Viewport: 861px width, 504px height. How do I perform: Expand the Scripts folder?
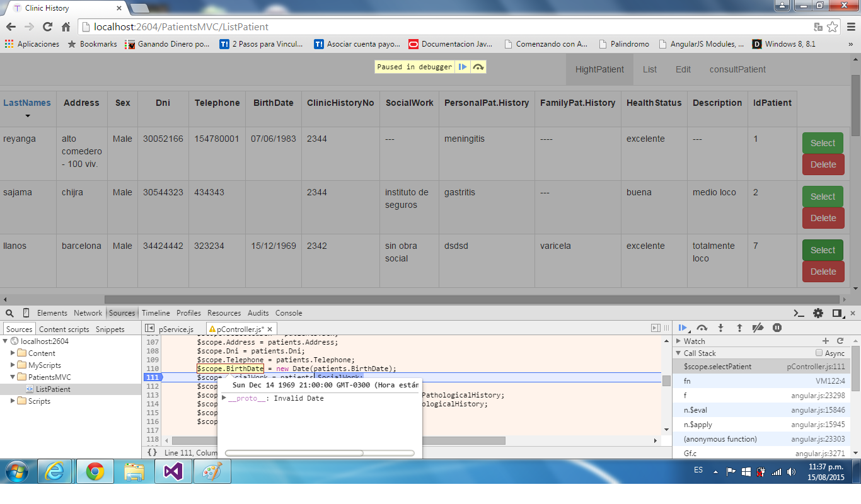(13, 401)
